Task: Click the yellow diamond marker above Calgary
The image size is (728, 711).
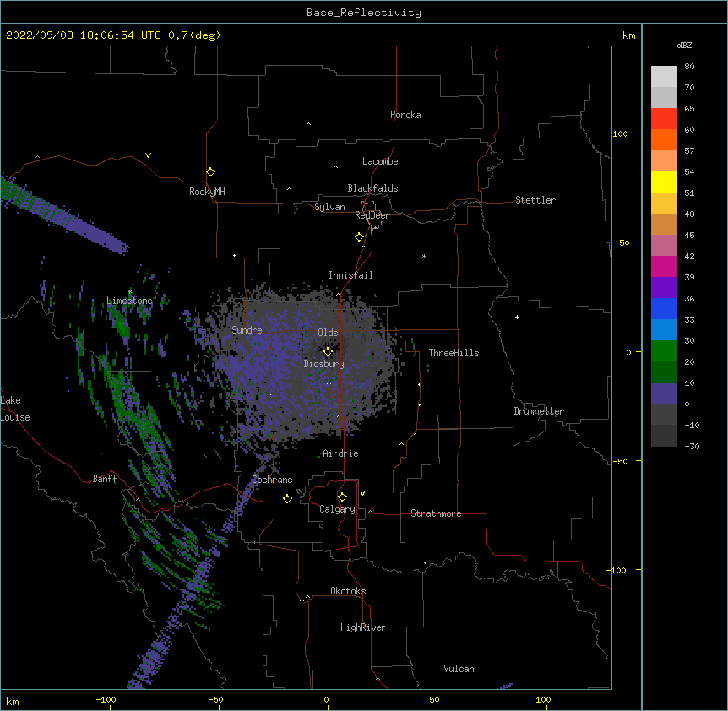Action: click(342, 497)
